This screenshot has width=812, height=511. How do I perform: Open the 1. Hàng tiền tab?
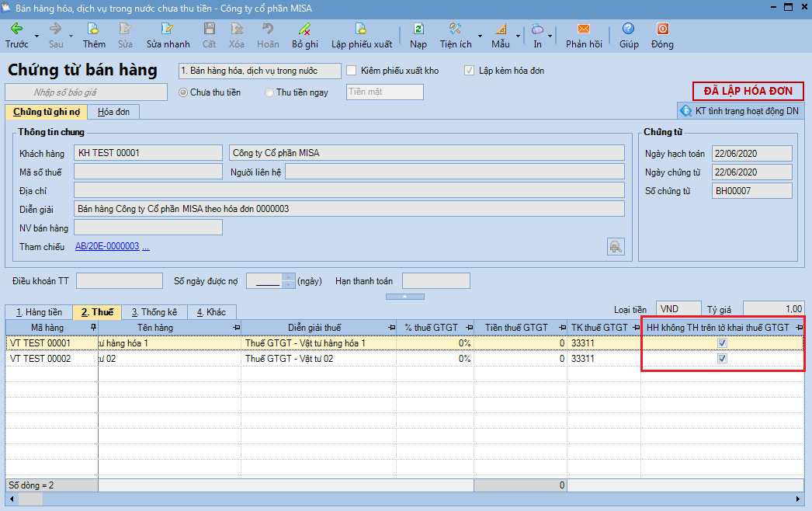tap(39, 312)
